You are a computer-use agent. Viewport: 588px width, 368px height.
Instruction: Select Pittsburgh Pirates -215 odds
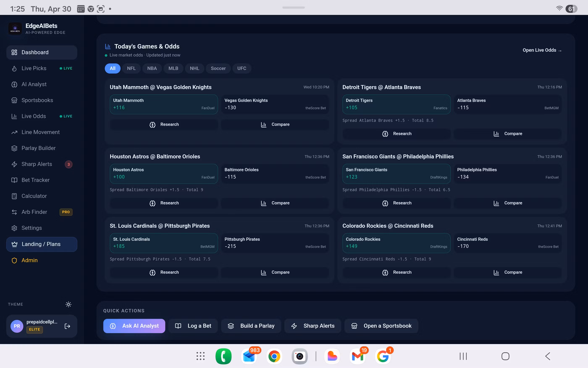[x=275, y=243]
